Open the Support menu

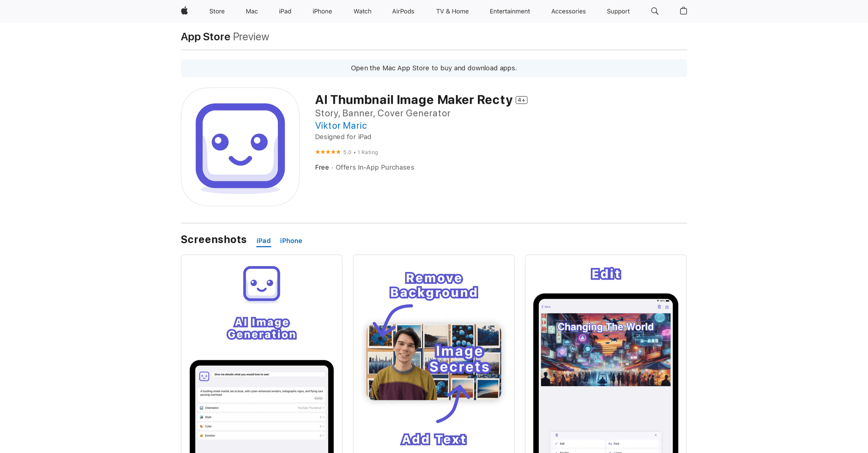(x=618, y=11)
